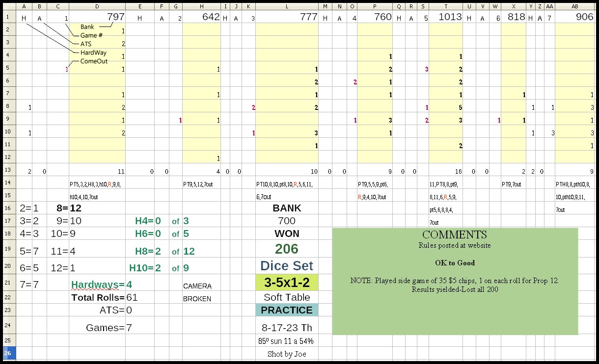Select the bold '8=' label cell
The width and height of the screenshot is (599, 364).
click(x=58, y=208)
